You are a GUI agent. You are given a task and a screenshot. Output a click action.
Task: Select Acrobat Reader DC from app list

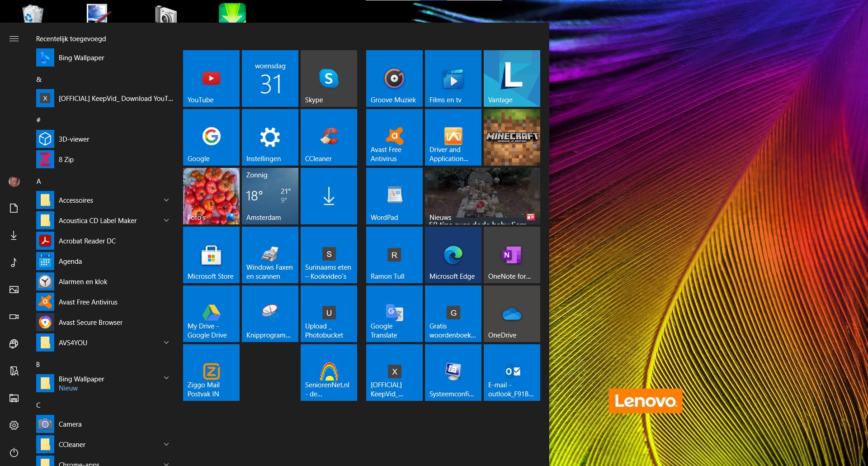pos(87,241)
